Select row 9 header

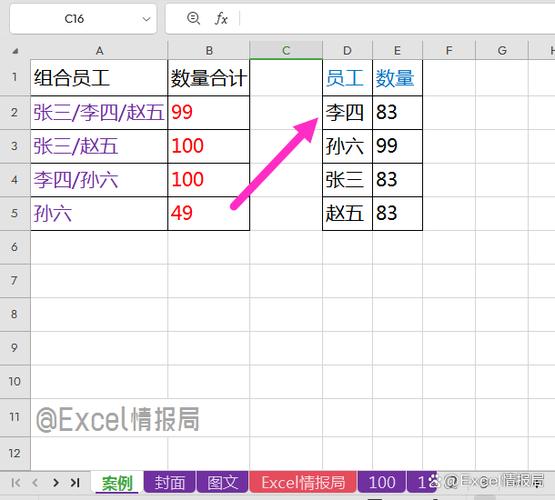pos(15,348)
